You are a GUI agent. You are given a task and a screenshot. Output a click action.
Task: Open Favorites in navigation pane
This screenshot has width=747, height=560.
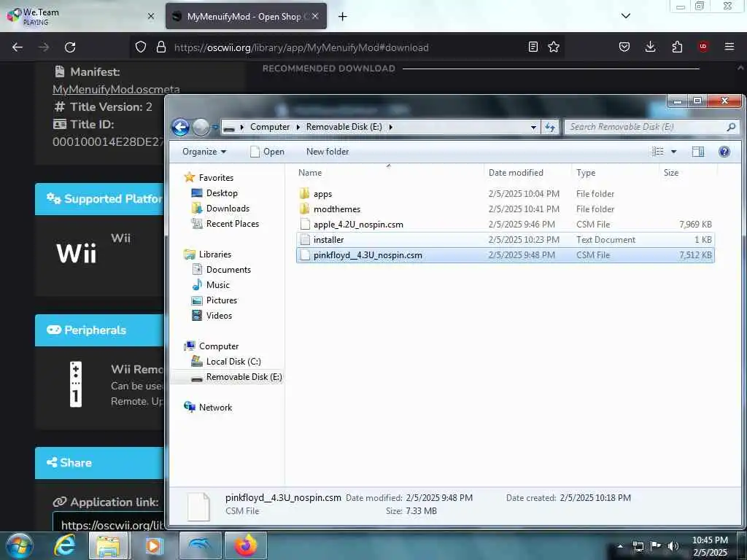(216, 178)
